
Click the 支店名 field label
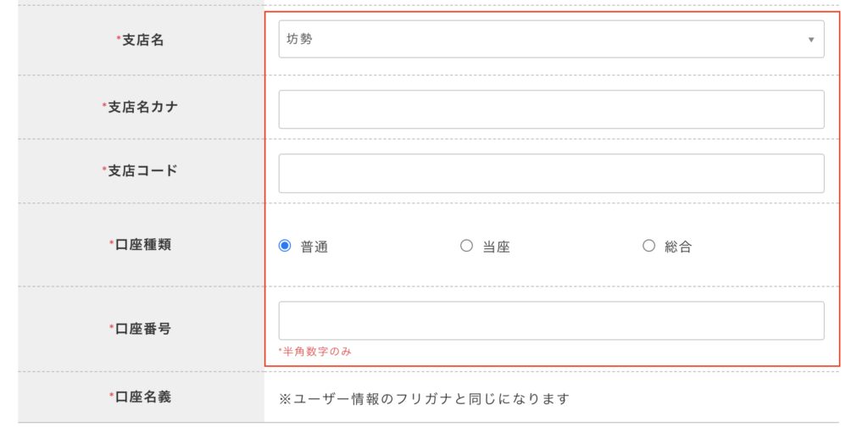(x=142, y=40)
